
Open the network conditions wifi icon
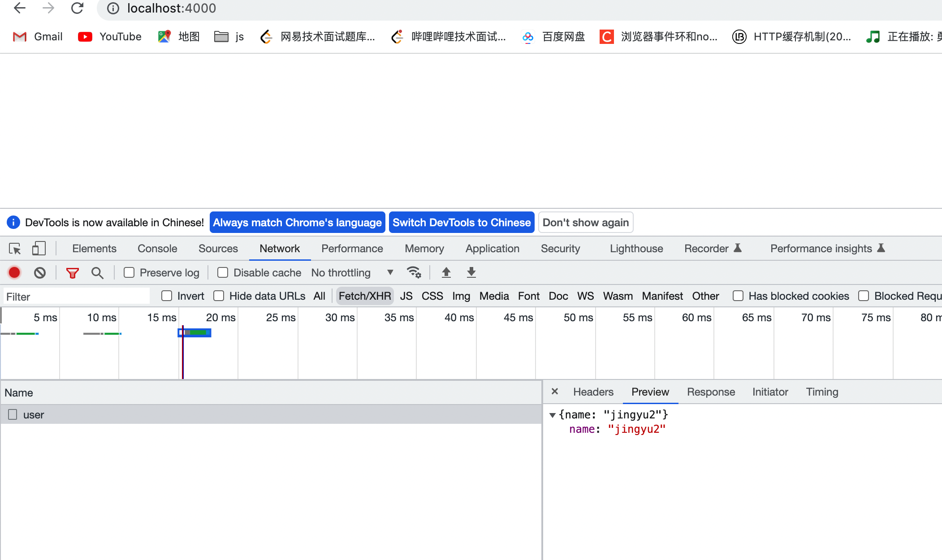(414, 272)
